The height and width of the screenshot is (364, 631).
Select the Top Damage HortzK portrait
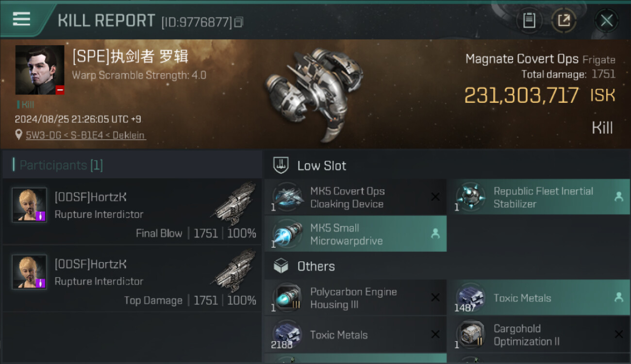tap(30, 272)
